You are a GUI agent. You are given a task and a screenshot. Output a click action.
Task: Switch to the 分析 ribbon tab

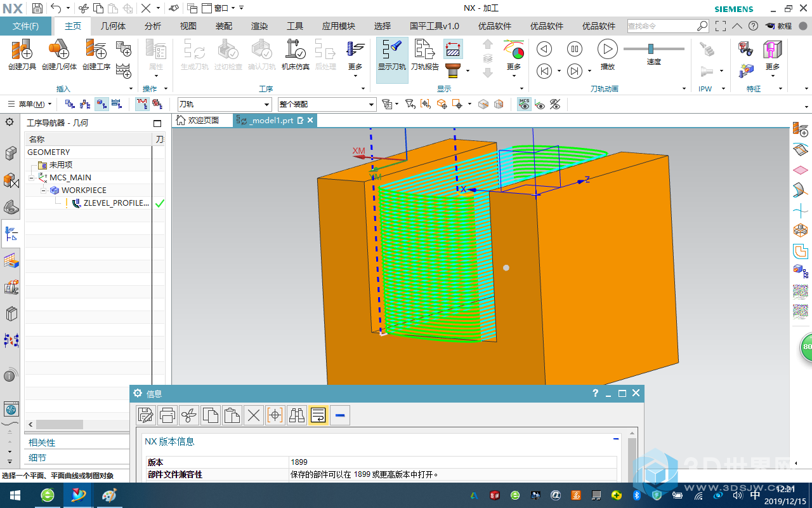click(x=152, y=26)
